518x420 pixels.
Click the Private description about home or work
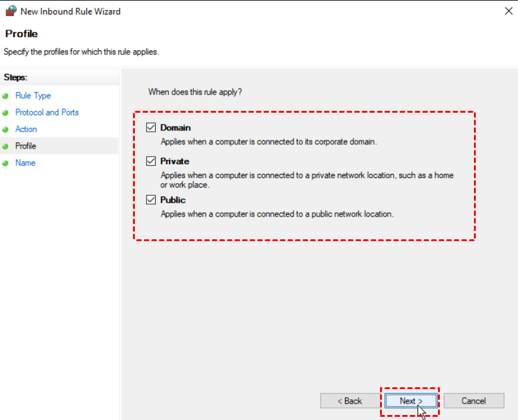[307, 180]
